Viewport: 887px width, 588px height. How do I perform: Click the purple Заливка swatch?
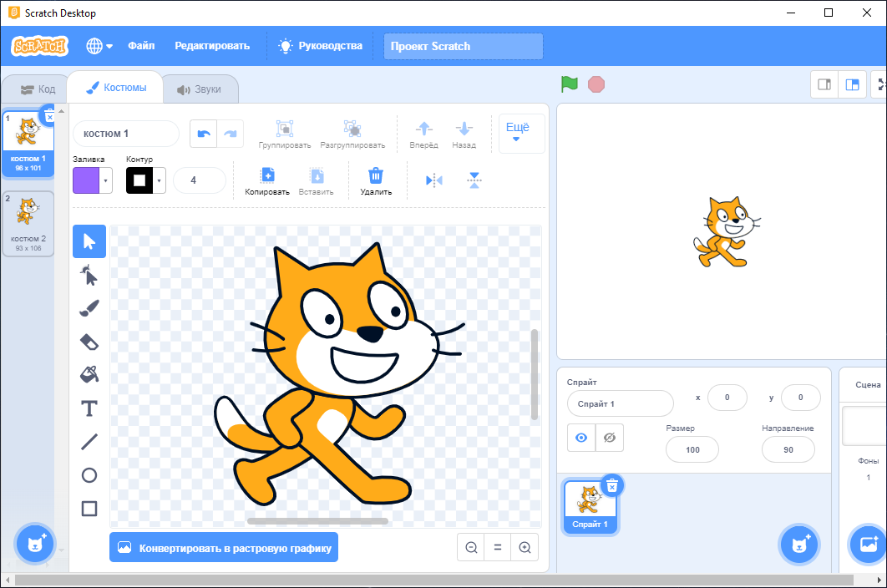tap(86, 181)
